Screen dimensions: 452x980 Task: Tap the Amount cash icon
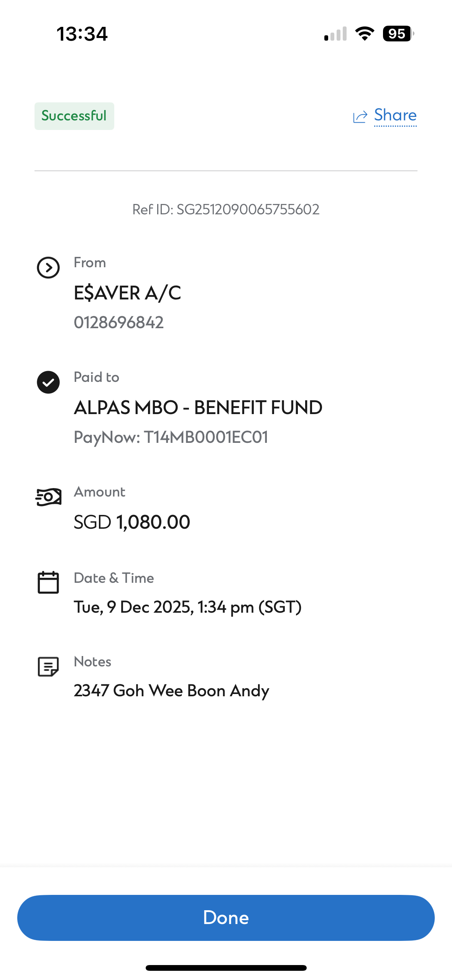48,497
